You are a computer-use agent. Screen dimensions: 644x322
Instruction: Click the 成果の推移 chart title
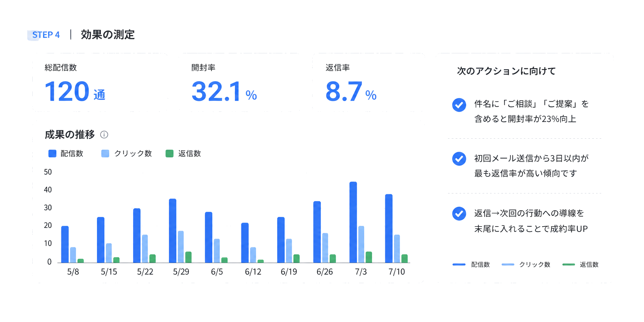(70, 135)
